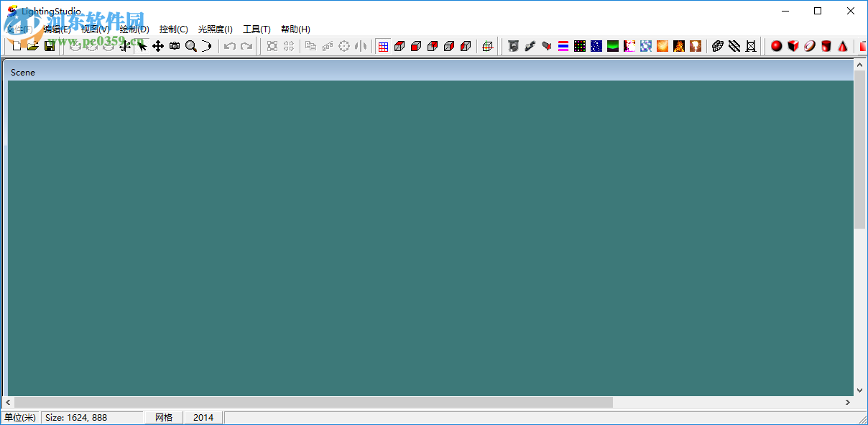Select the move tool with four arrows
The width and height of the screenshot is (868, 425).
coord(158,45)
